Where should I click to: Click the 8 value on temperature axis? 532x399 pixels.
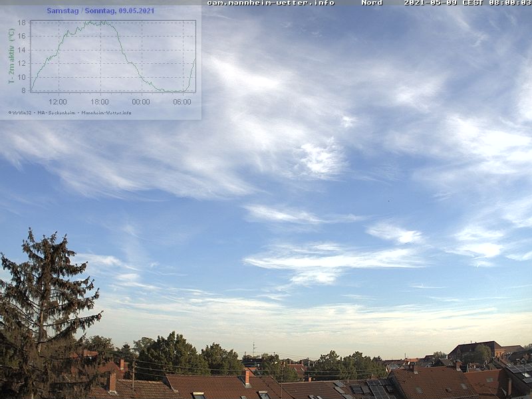[x=23, y=90]
